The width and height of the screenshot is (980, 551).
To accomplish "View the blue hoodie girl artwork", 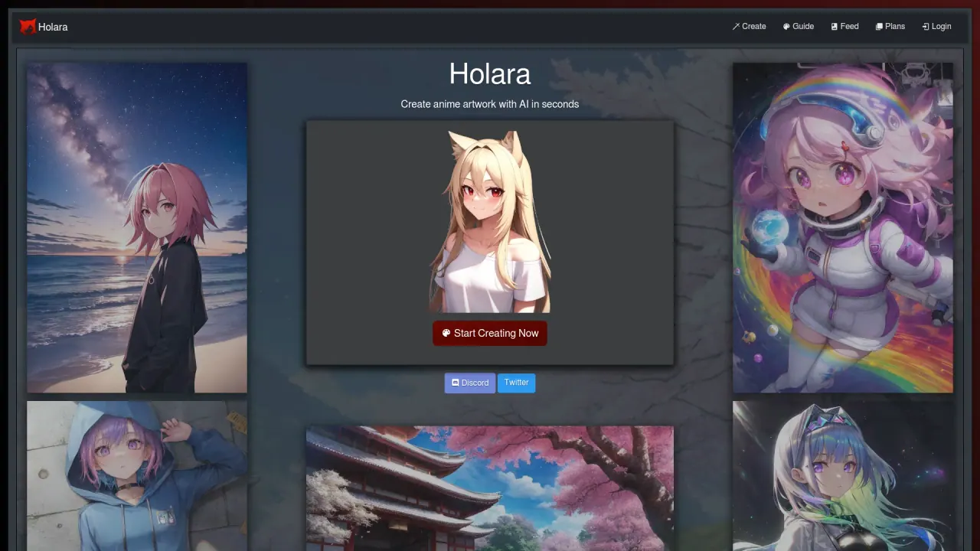I will click(x=137, y=476).
